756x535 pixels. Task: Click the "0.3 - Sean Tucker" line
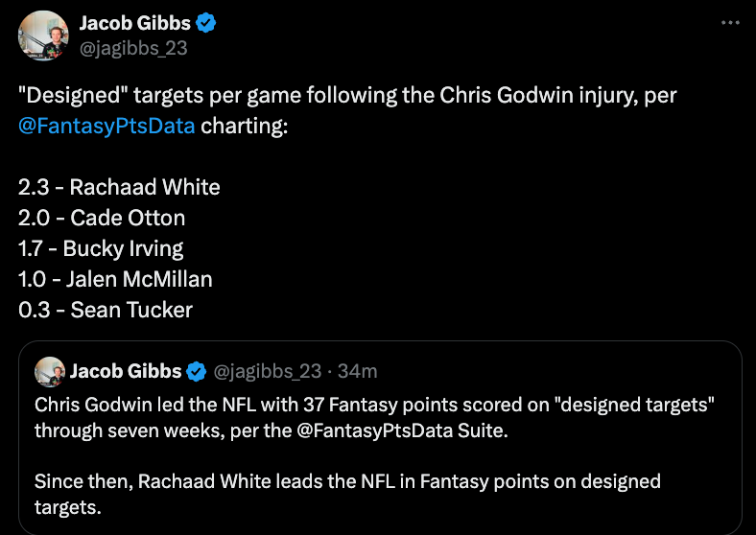(x=106, y=310)
